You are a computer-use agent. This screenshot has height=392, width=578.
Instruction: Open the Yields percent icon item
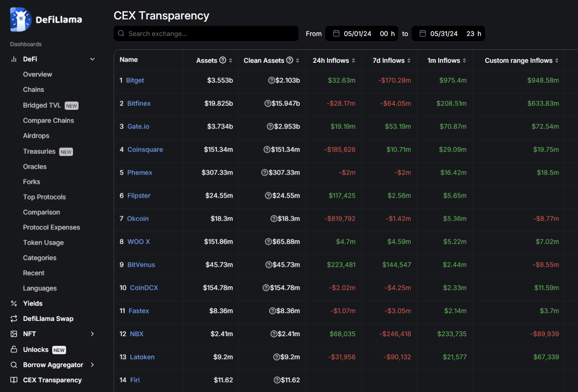(x=14, y=303)
